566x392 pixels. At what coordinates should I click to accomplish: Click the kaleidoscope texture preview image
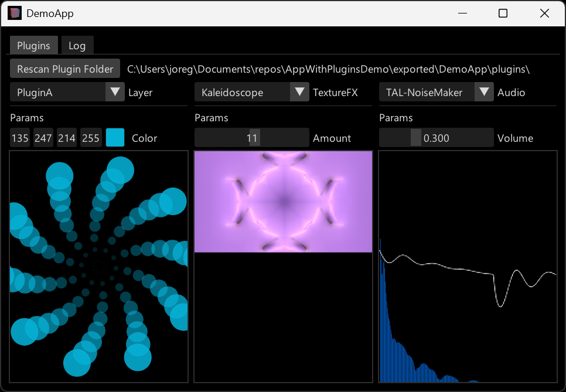tap(283, 202)
